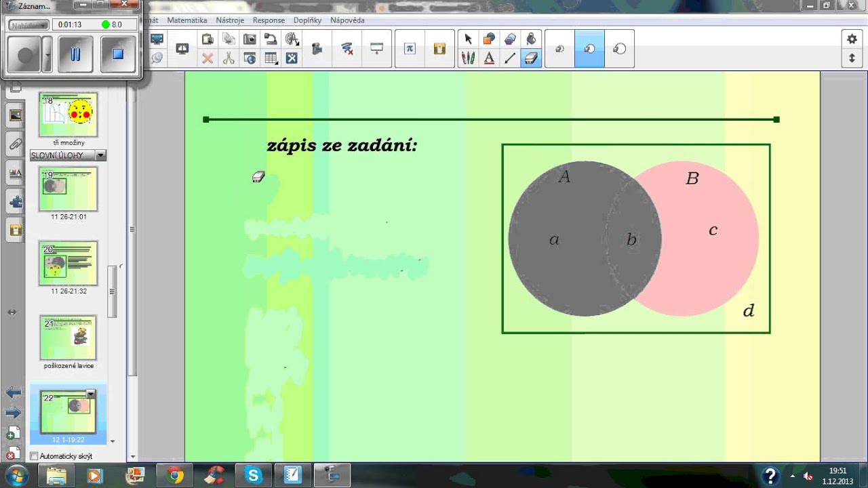Toggle the Automaticky skrýt checkbox
The width and height of the screenshot is (868, 488).
[35, 456]
